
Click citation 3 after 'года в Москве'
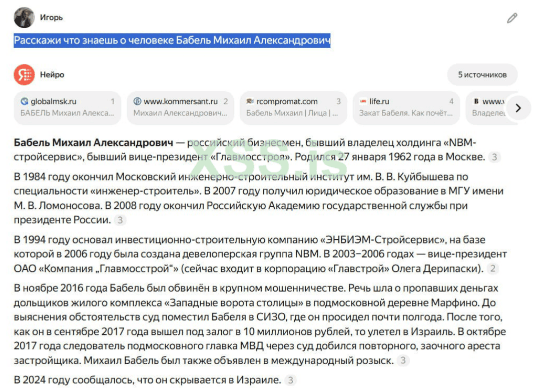[494, 157]
